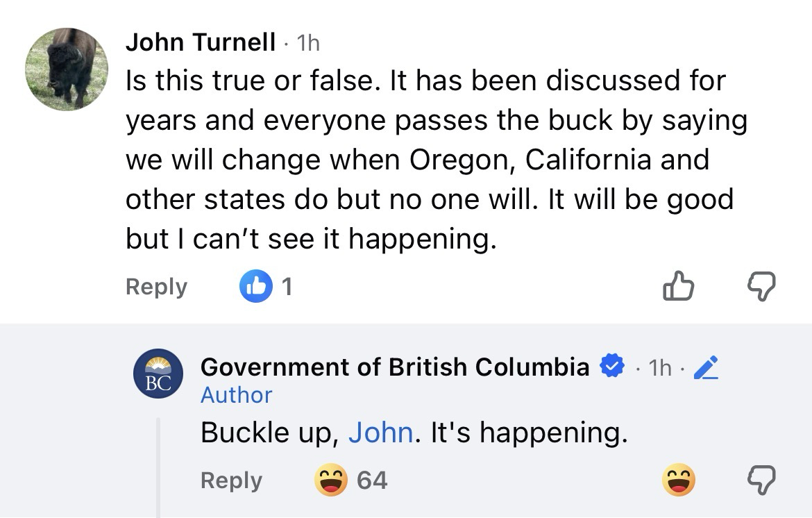
Task: Open John Turnell's bison profile picture
Action: pos(67,69)
